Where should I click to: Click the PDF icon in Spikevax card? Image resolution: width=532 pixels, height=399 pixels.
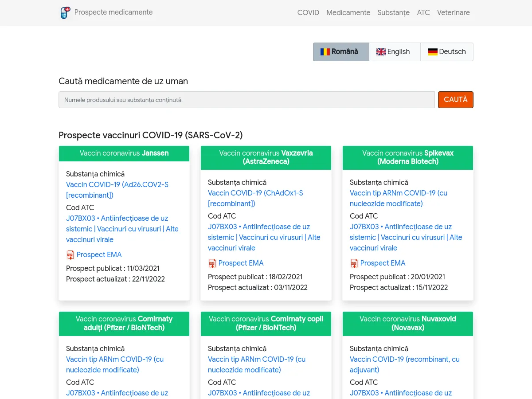pos(354,263)
